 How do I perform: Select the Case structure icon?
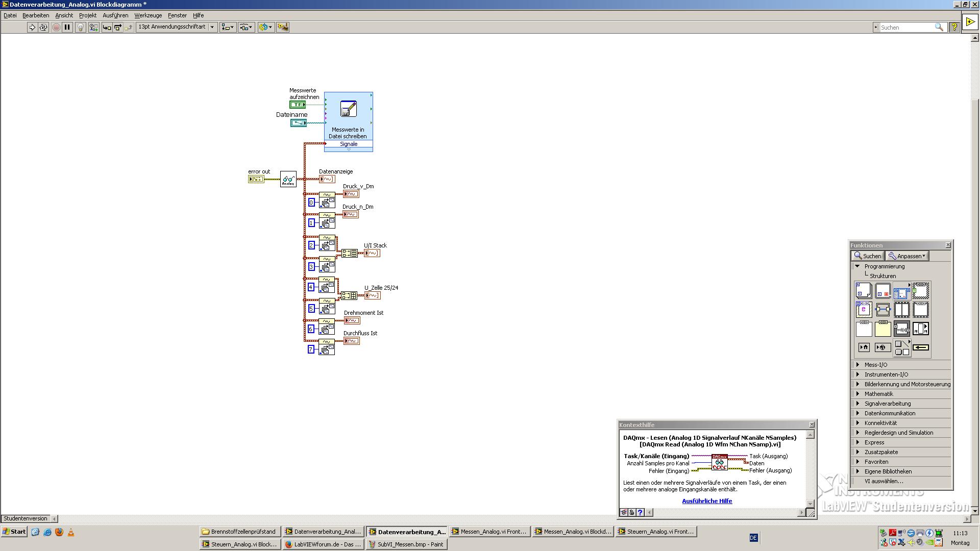point(921,291)
